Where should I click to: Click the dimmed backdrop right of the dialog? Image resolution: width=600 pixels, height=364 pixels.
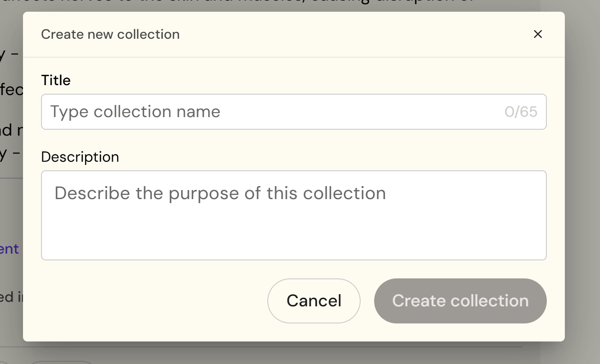582,180
